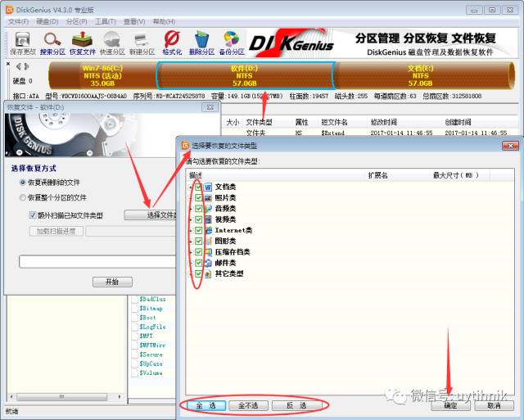This screenshot has height=420, width=524.
Task: Uncheck the 文档类 checkbox
Action: pos(198,187)
